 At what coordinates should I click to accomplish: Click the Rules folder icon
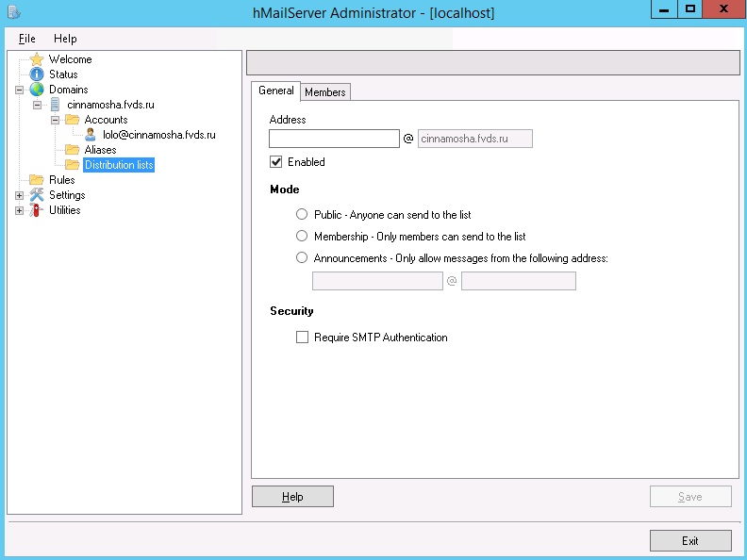[x=37, y=179]
